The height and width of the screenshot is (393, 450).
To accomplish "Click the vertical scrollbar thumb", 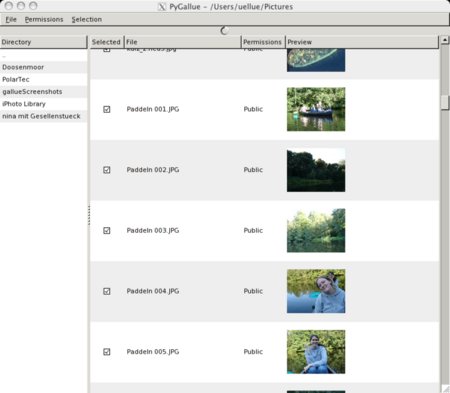I will [445, 103].
